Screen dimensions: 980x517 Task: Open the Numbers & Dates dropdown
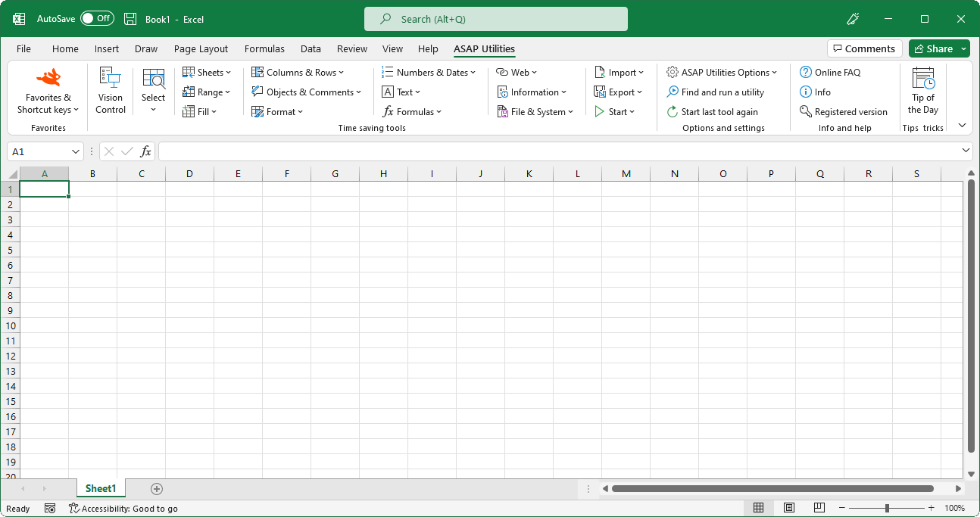[429, 72]
